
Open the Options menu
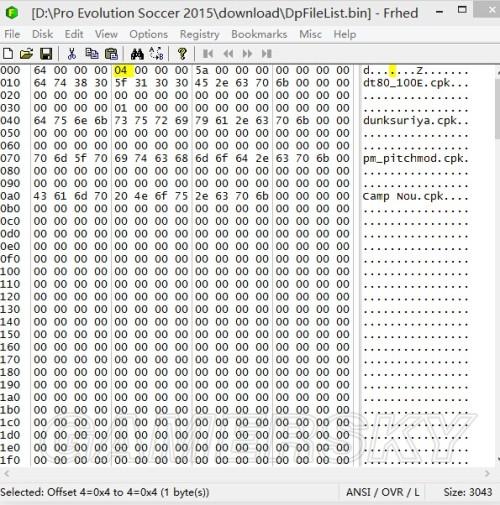coord(149,34)
